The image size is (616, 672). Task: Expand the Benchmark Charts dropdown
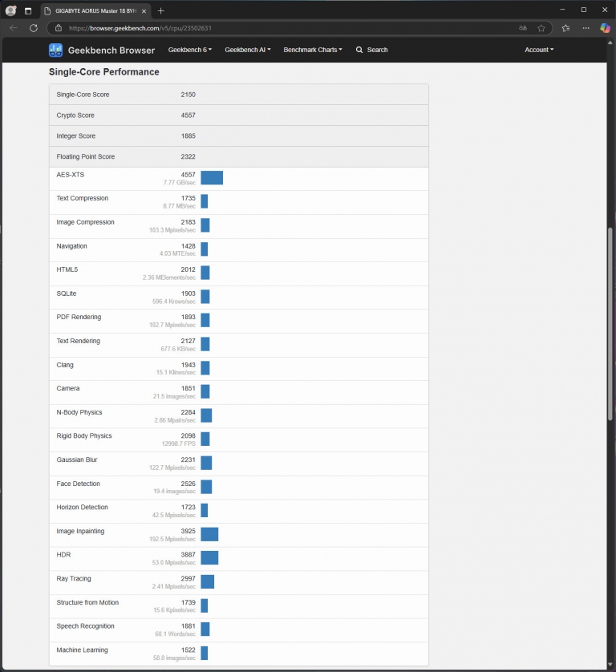point(313,50)
